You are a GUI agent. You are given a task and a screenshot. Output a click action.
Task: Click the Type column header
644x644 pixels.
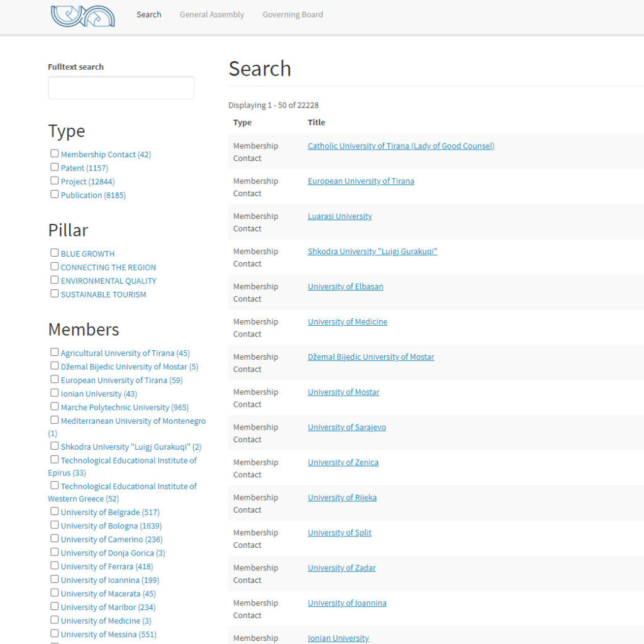pyautogui.click(x=242, y=123)
